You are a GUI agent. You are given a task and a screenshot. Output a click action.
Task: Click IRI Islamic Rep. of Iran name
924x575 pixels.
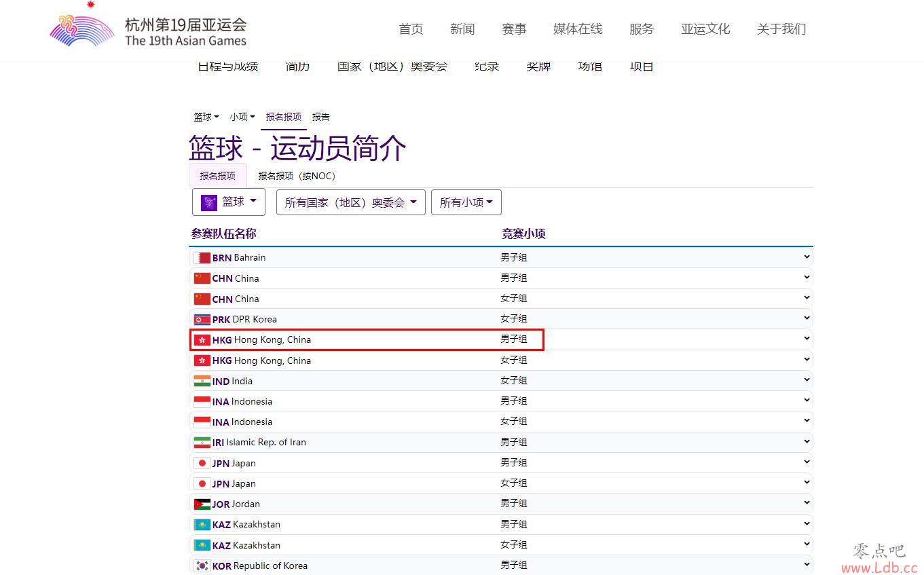click(259, 443)
